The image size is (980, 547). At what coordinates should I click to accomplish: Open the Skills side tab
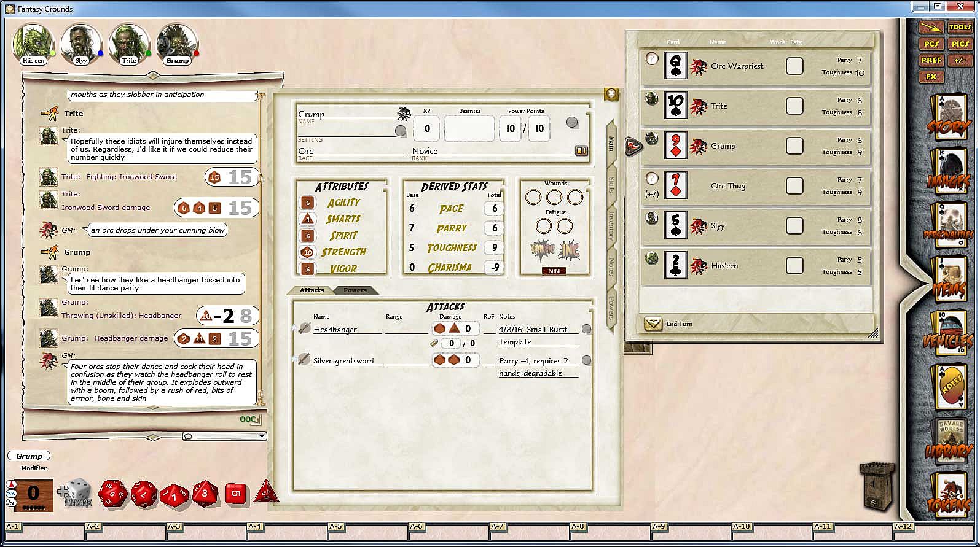611,185
